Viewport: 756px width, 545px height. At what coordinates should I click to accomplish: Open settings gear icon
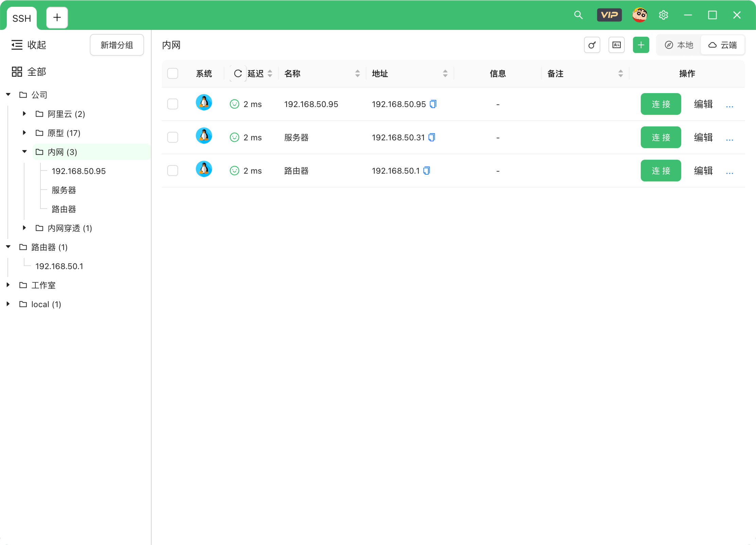663,15
